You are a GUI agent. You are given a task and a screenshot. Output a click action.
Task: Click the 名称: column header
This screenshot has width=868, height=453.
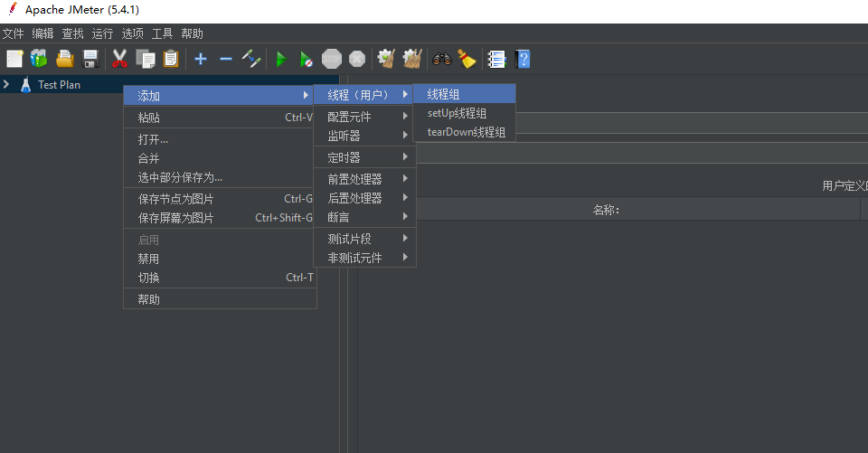606,210
